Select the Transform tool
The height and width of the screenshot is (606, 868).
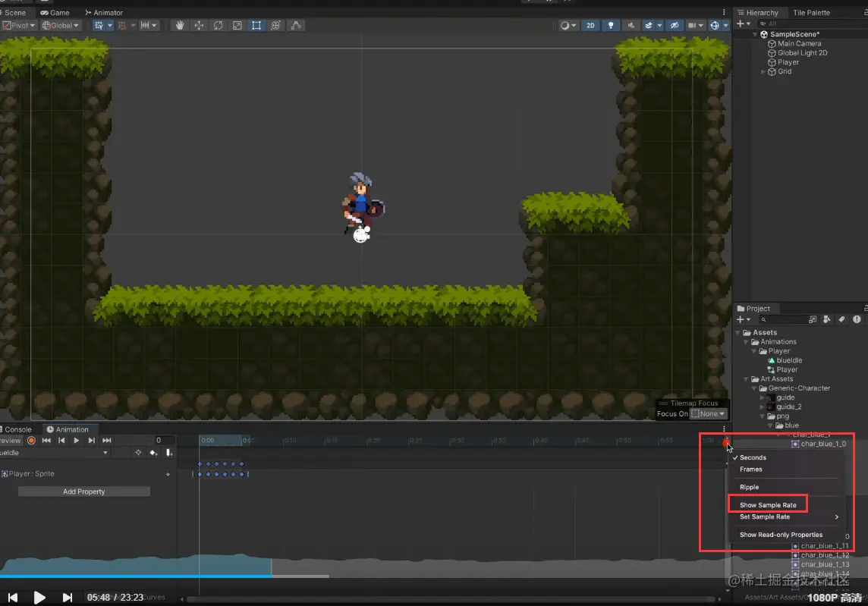click(275, 26)
